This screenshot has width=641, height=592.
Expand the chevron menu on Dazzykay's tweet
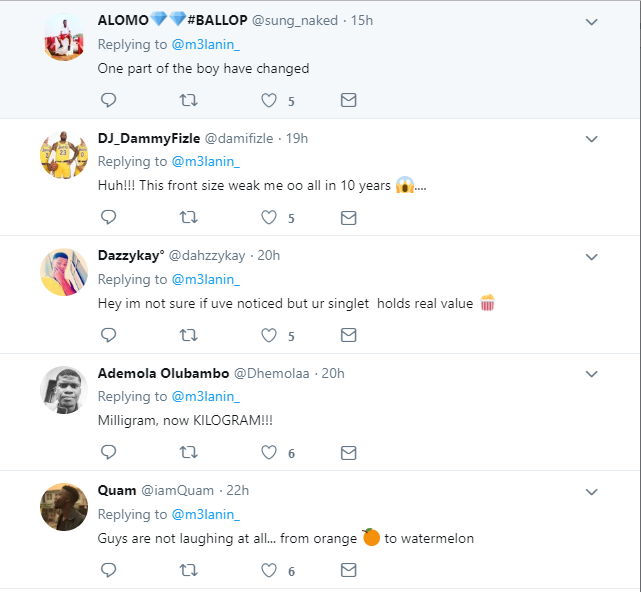591,256
